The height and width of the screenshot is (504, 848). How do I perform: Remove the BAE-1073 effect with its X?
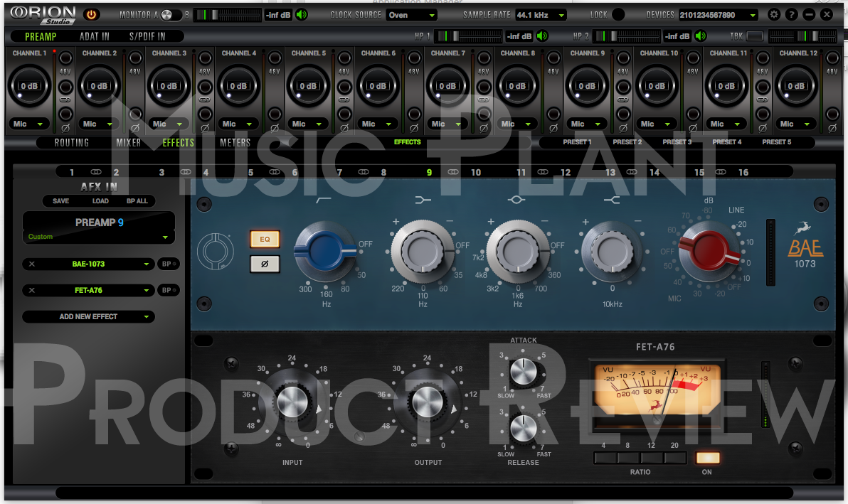tap(32, 264)
